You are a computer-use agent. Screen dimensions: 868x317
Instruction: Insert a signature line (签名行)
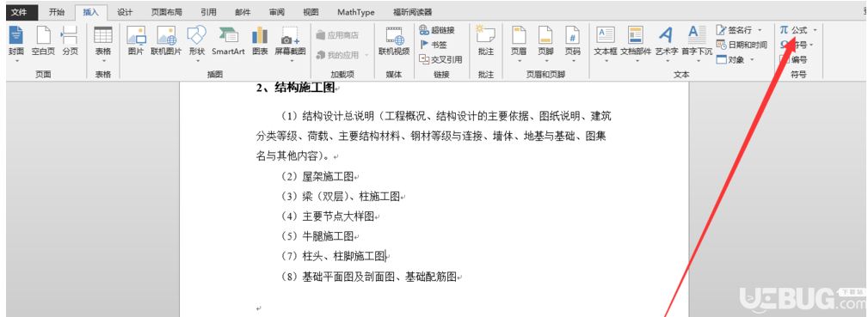point(736,30)
